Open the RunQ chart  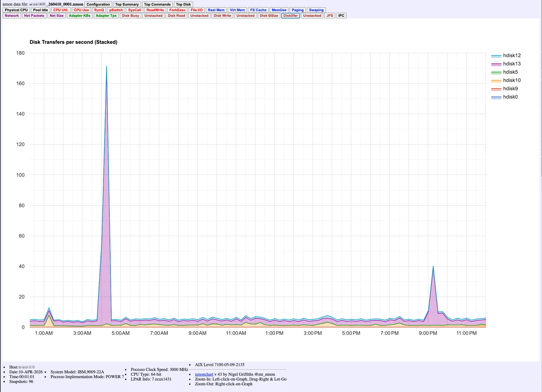(99, 10)
